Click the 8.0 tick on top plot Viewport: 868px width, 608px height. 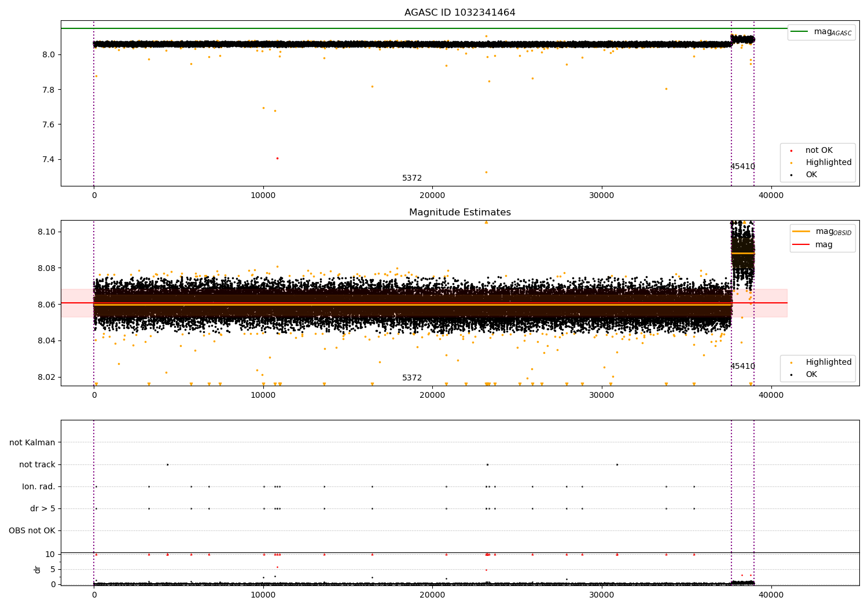click(48, 54)
